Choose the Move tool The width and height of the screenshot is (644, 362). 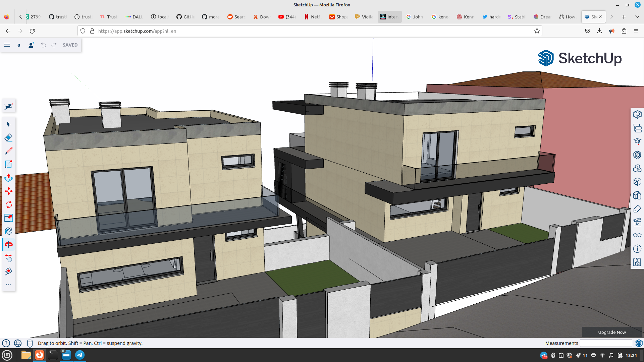[9, 191]
